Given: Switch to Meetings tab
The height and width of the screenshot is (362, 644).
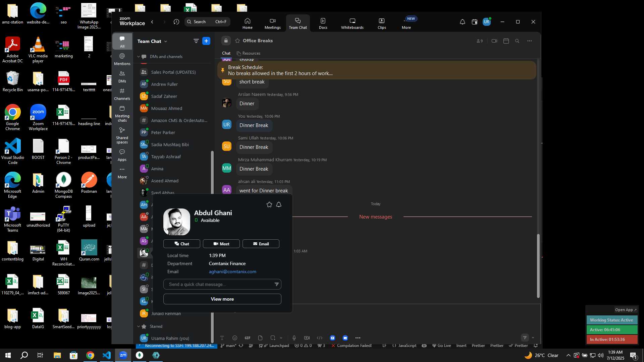Looking at the screenshot, I should point(272,23).
